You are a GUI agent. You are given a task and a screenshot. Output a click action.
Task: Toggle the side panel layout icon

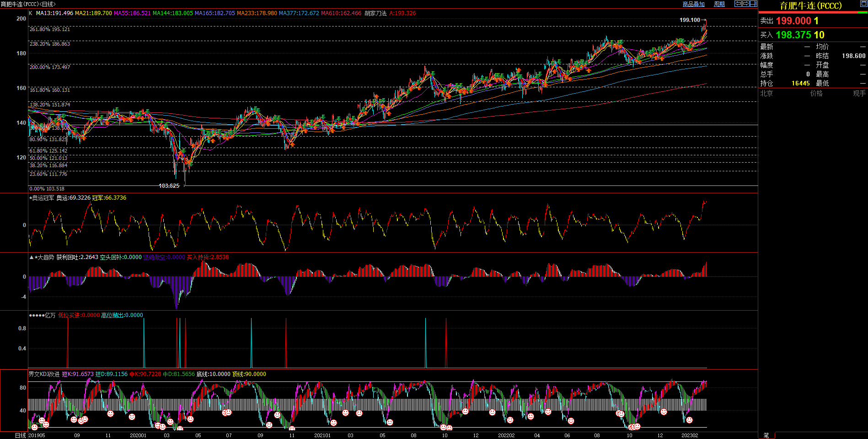[753, 4]
